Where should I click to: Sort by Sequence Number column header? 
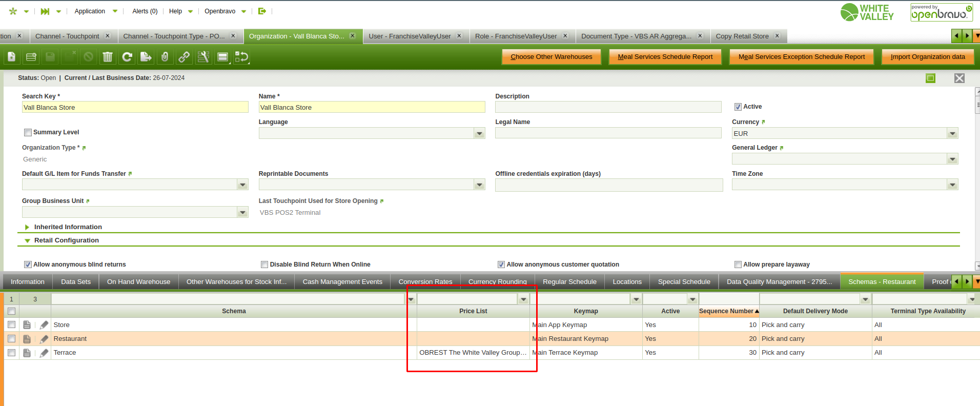(726, 311)
